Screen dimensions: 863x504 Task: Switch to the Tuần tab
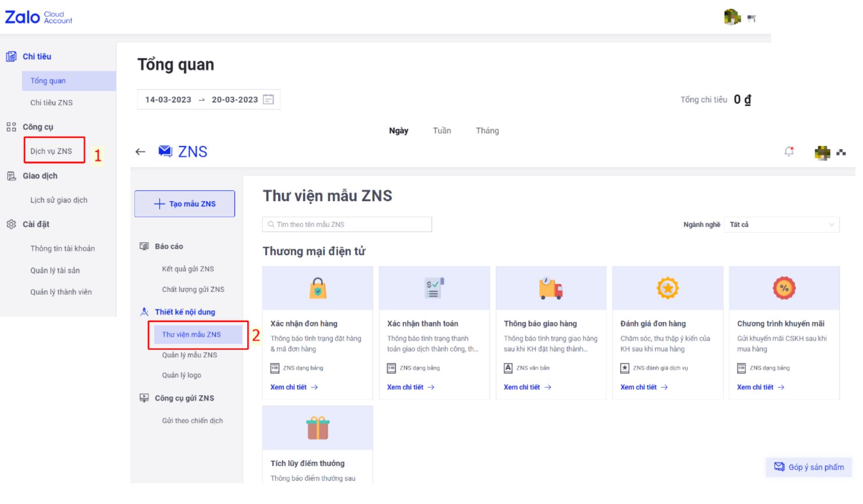click(x=442, y=131)
